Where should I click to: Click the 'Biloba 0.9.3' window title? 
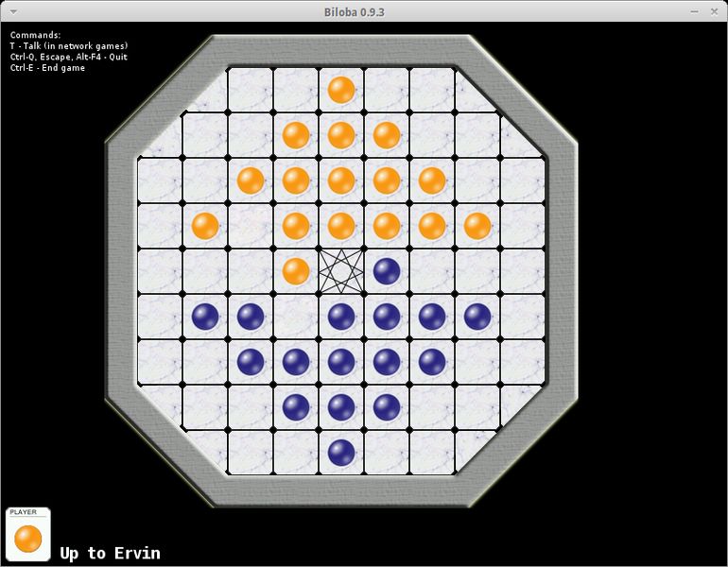tap(355, 12)
